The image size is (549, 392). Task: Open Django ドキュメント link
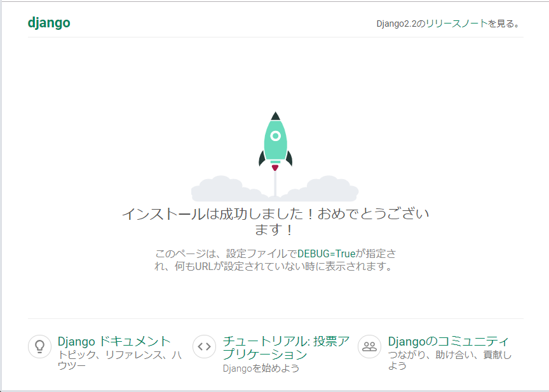pos(114,341)
